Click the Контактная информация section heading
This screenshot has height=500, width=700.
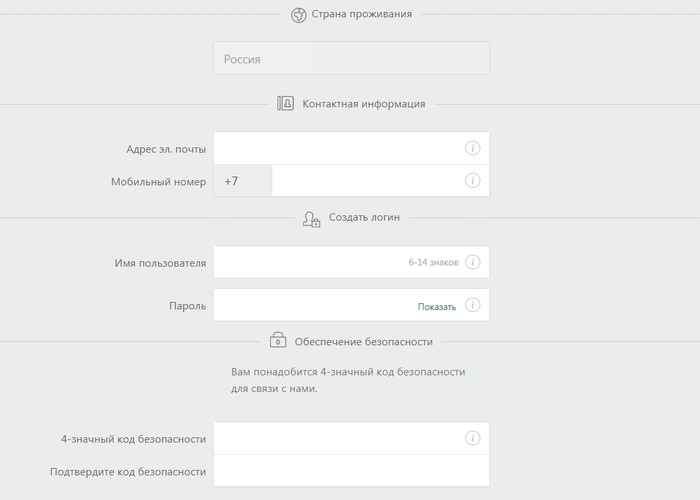364,104
